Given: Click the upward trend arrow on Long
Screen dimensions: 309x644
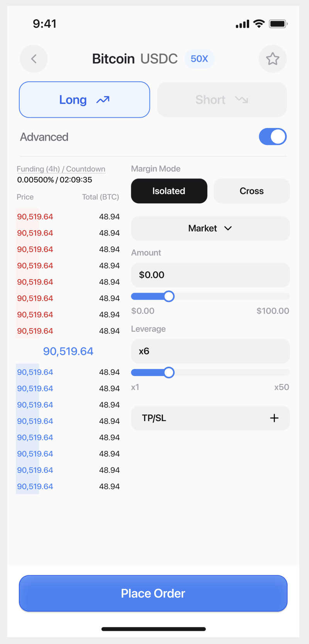Looking at the screenshot, I should coord(103,100).
